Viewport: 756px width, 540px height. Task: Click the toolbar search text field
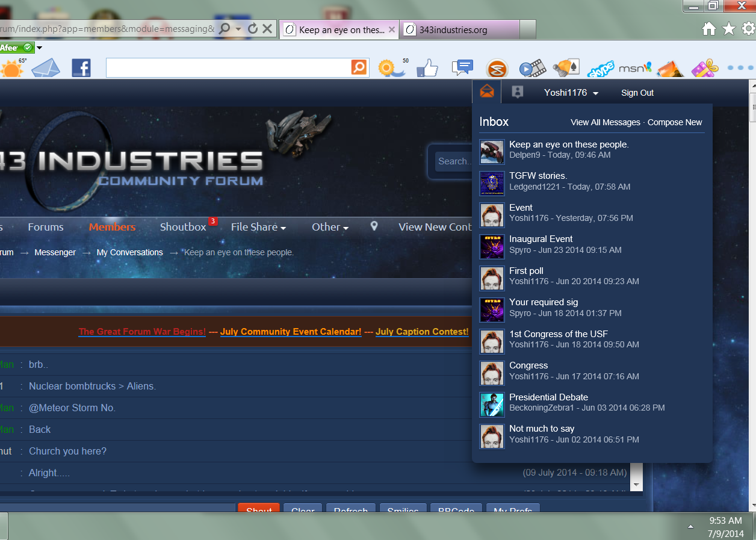click(x=228, y=67)
